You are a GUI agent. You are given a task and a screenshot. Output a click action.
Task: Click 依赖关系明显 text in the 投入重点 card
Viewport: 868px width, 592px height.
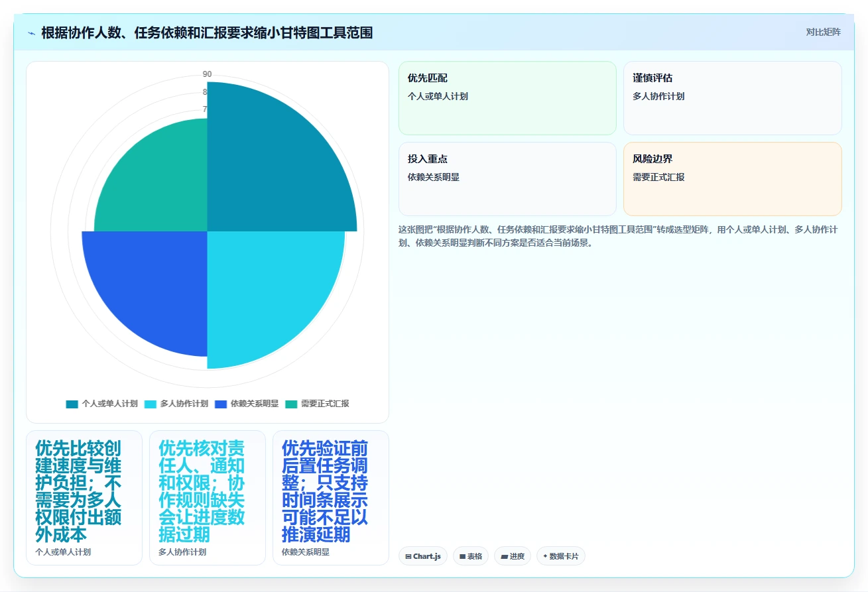click(x=434, y=177)
